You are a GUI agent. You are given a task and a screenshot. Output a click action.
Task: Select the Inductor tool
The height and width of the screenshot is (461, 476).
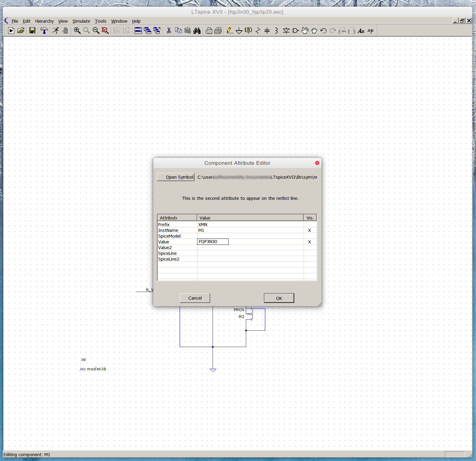pyautogui.click(x=276, y=31)
